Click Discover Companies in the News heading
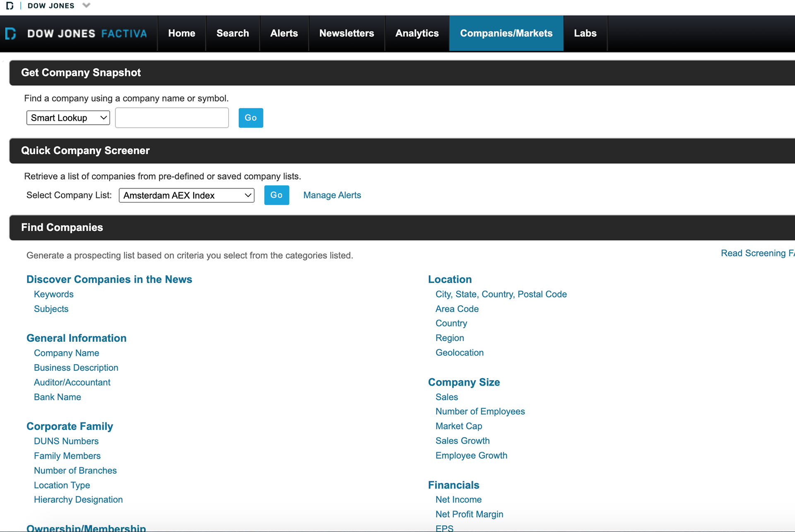Screen dimensions: 795x532 tap(109, 279)
